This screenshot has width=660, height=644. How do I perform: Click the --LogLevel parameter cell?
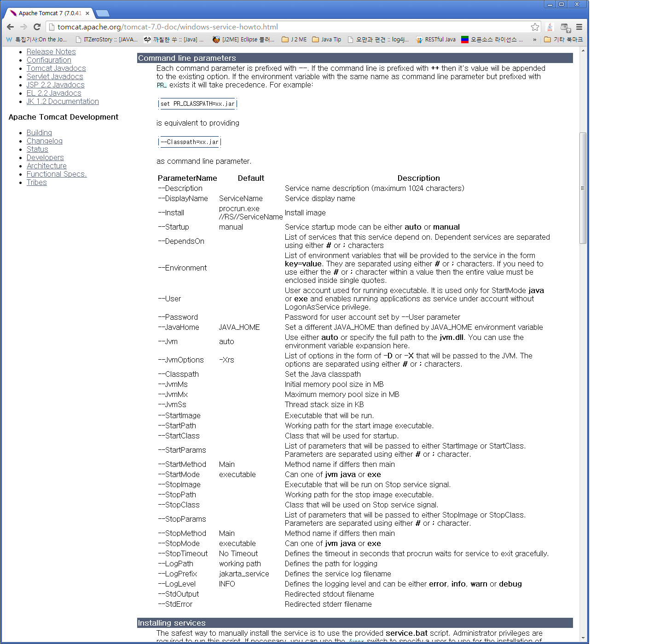pos(177,584)
